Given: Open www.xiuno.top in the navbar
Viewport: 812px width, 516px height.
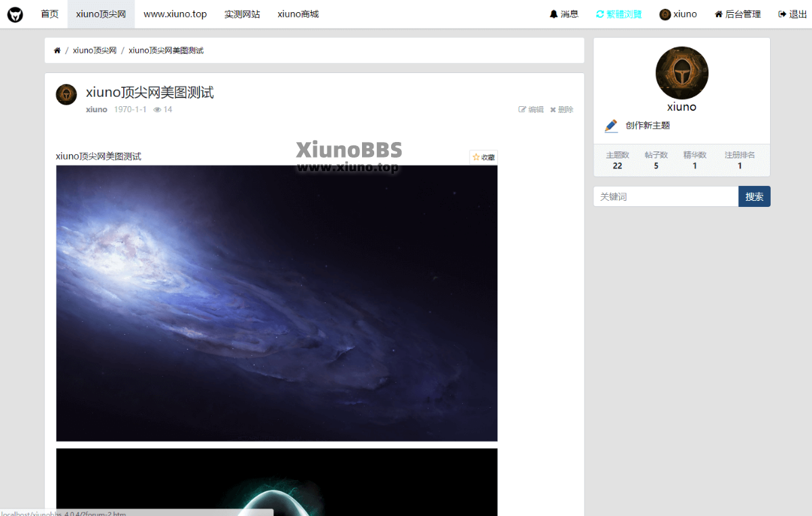Looking at the screenshot, I should coord(175,14).
